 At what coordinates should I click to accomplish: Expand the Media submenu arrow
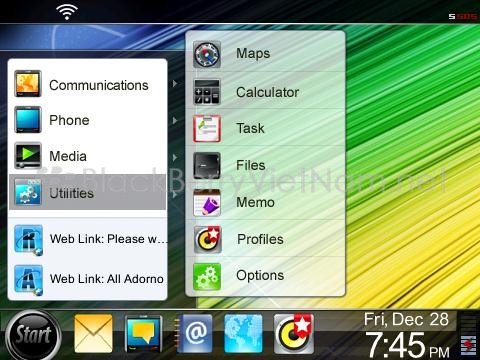175,157
